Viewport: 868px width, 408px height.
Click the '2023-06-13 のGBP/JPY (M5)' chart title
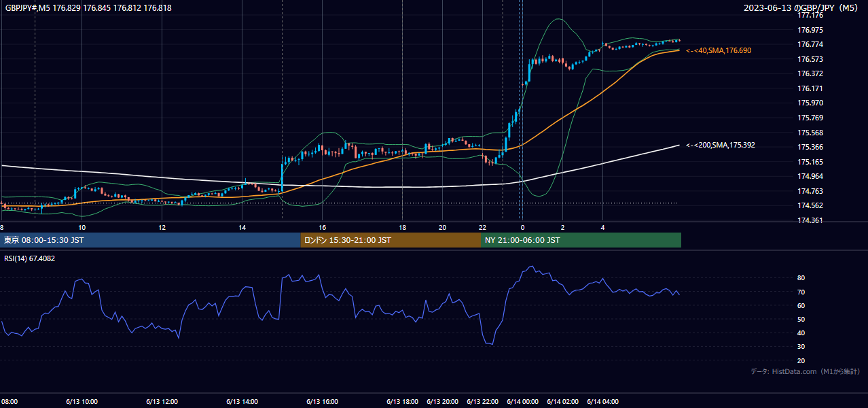coord(802,8)
